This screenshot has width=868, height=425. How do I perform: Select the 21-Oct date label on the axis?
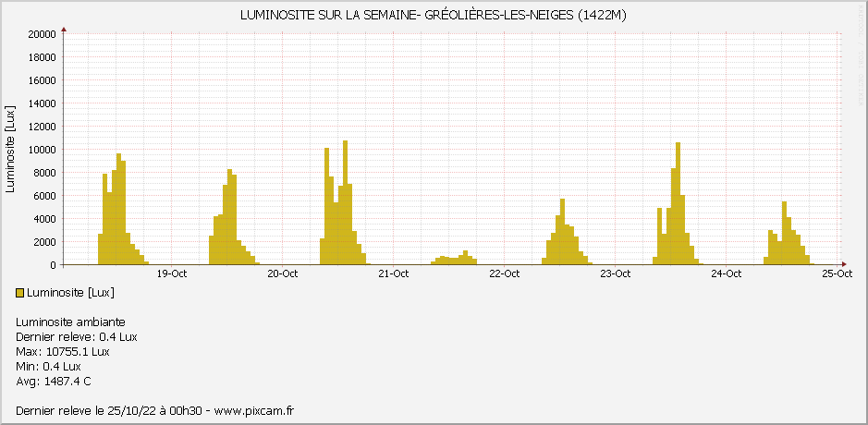click(x=394, y=273)
